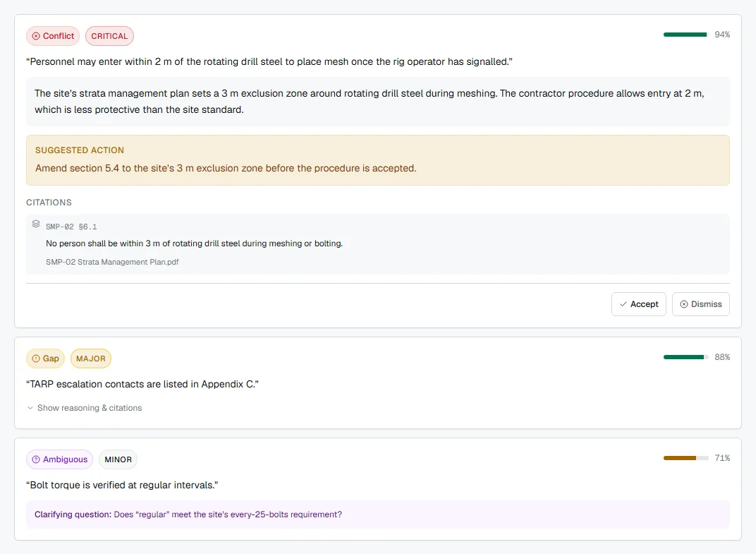This screenshot has width=756, height=554.
Task: Select the TARP escalation contacts quote
Action: click(x=142, y=384)
